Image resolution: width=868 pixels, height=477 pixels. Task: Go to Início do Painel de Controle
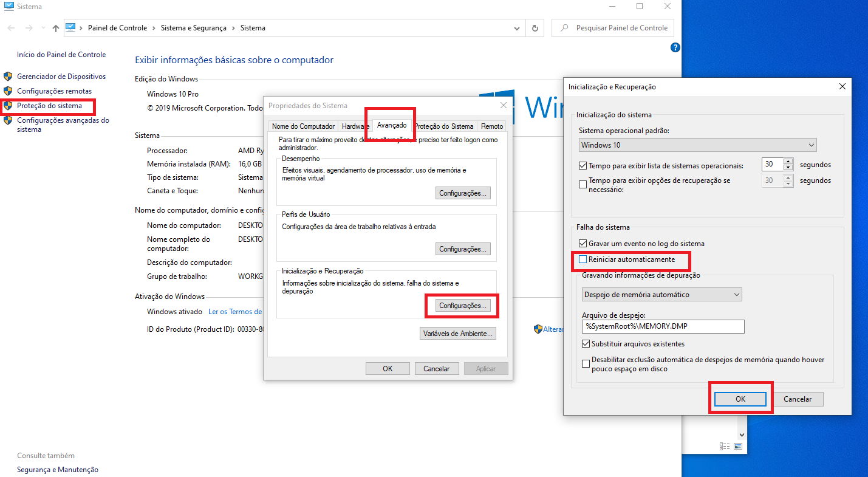pos(61,55)
